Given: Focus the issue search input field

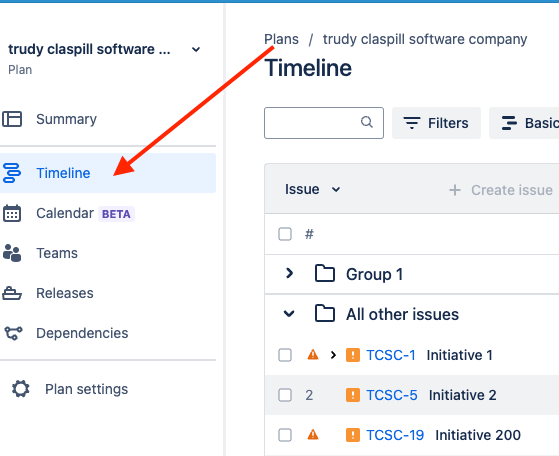Looking at the screenshot, I should [x=324, y=123].
